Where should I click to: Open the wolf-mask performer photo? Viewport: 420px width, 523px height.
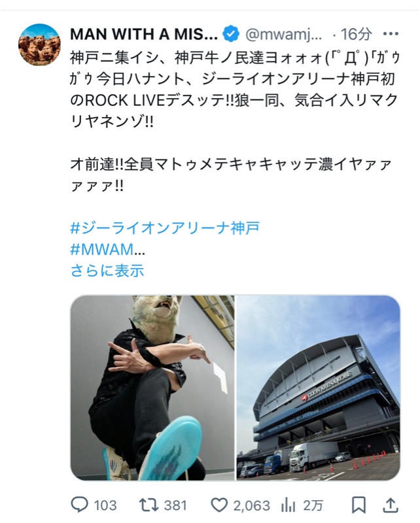tap(152, 388)
